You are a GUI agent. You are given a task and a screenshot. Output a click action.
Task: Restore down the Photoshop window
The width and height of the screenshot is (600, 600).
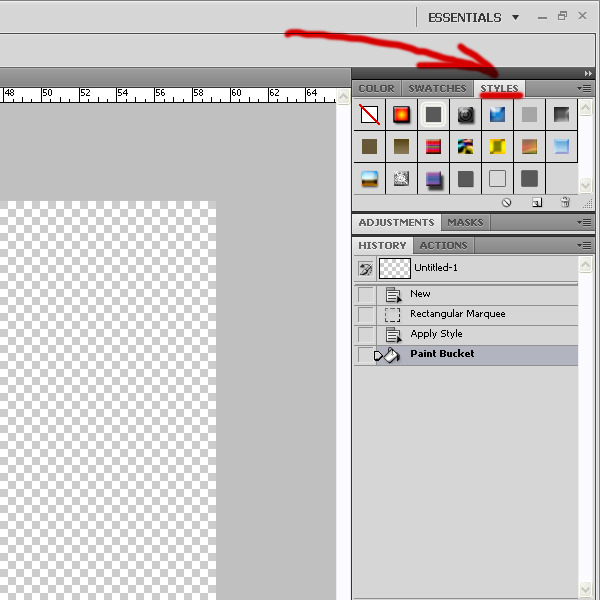coord(562,16)
